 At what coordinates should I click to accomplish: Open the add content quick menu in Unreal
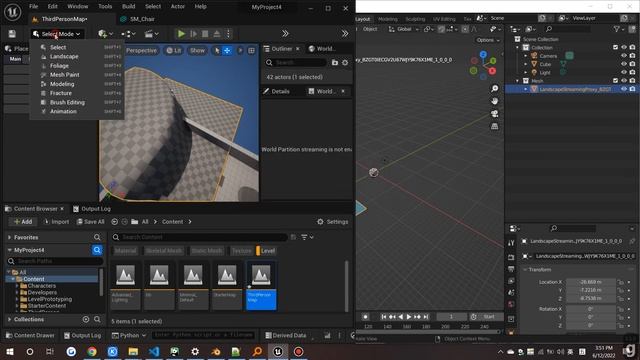105,34
